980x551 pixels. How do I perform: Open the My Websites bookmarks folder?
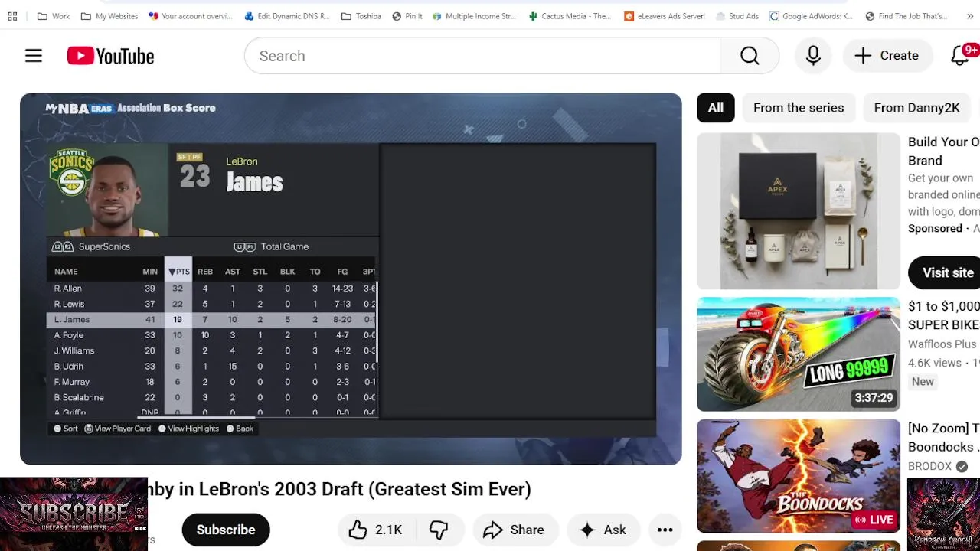click(109, 16)
